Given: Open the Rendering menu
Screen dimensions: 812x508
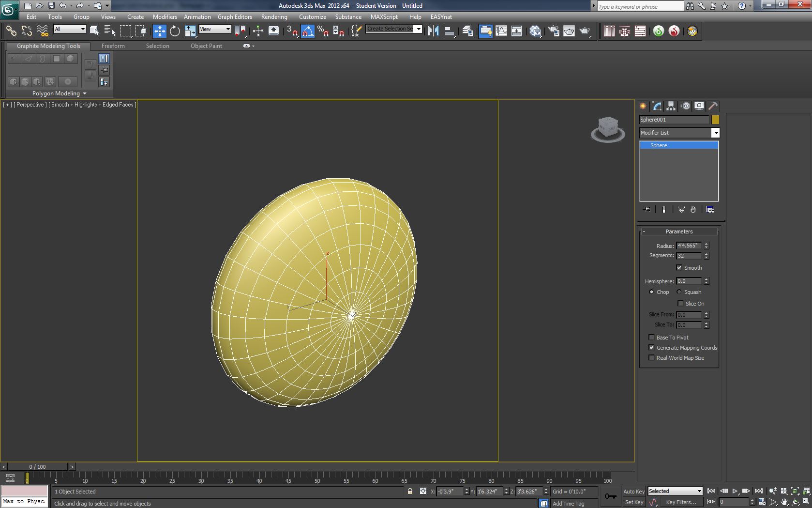Looking at the screenshot, I should (x=274, y=16).
